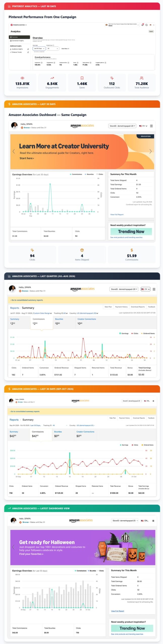Image resolution: width=163 pixels, height=644 pixels.
Task: Click the Pinterest logo beside Analytics overview
Action: click(x=11, y=25)
